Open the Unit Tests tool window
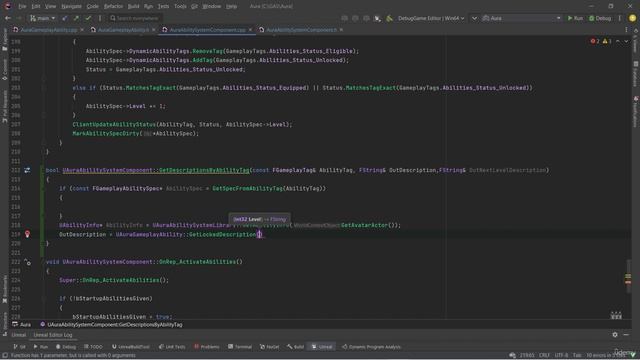This screenshot has height=360, width=640. [x=172, y=347]
